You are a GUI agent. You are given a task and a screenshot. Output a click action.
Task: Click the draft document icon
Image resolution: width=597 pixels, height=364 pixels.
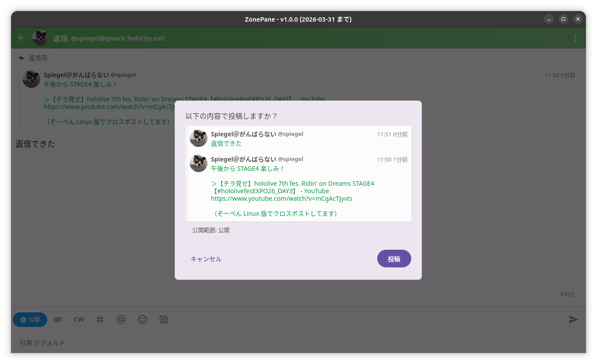[164, 319]
